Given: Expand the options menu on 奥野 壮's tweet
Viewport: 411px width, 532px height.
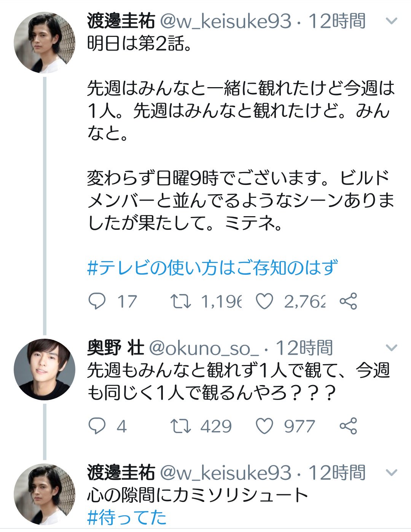Looking at the screenshot, I should (x=392, y=347).
